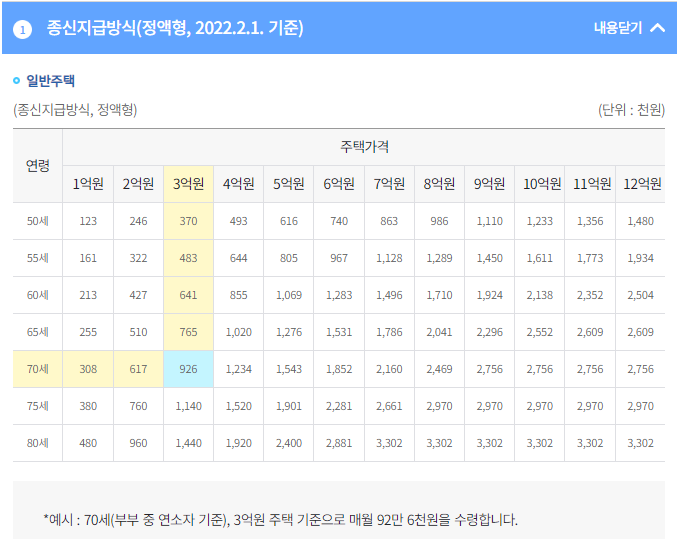Select the 4억원 column header

coord(238,184)
